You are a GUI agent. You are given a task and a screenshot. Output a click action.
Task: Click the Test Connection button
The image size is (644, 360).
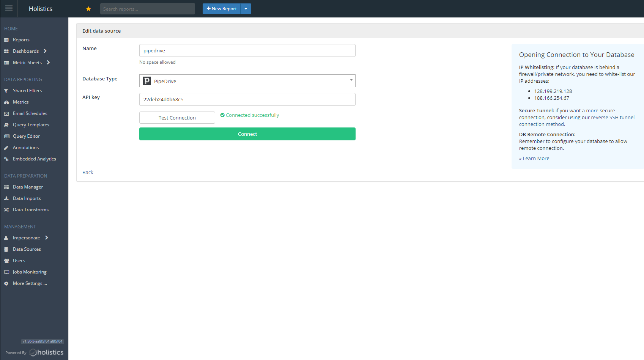pyautogui.click(x=177, y=118)
